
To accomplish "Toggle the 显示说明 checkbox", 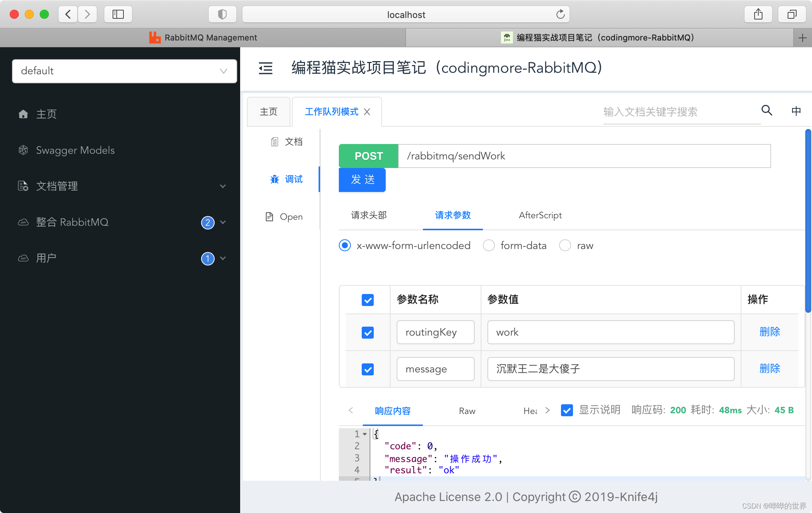I will coord(567,410).
